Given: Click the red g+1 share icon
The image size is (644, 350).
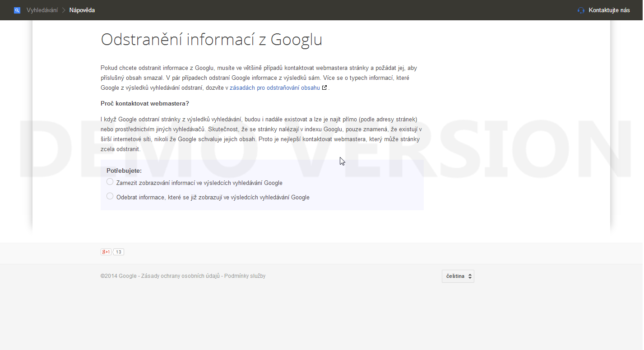Looking at the screenshot, I should [106, 252].
